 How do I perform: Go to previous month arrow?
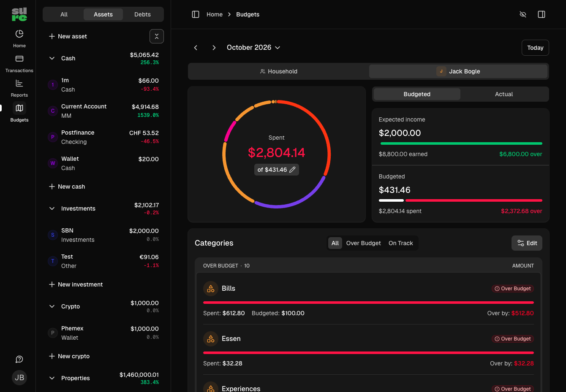coord(196,48)
